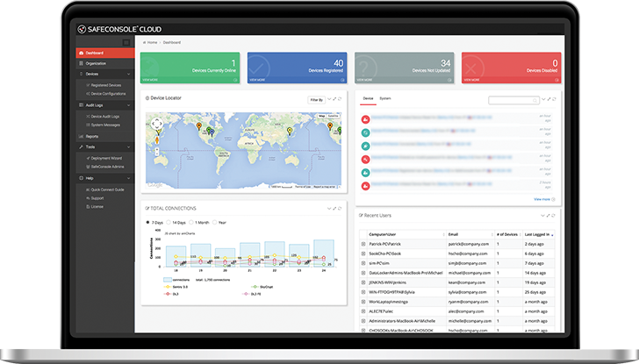Open Reports from the sidebar menu

pyautogui.click(x=92, y=136)
